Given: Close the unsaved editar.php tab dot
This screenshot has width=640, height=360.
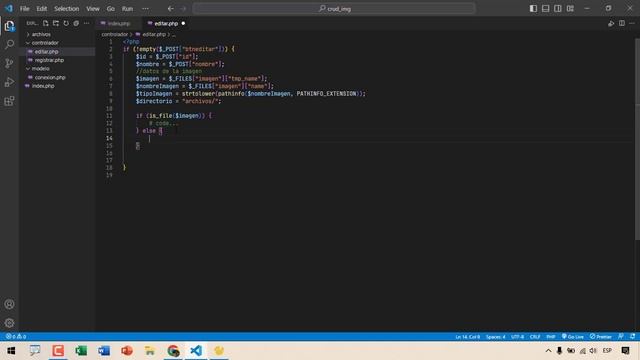Looking at the screenshot, I should tap(183, 24).
